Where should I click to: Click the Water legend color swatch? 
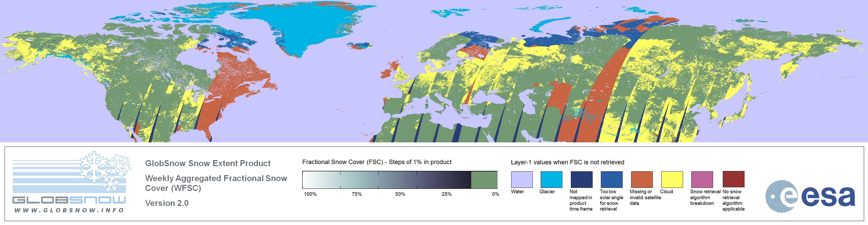[522, 179]
